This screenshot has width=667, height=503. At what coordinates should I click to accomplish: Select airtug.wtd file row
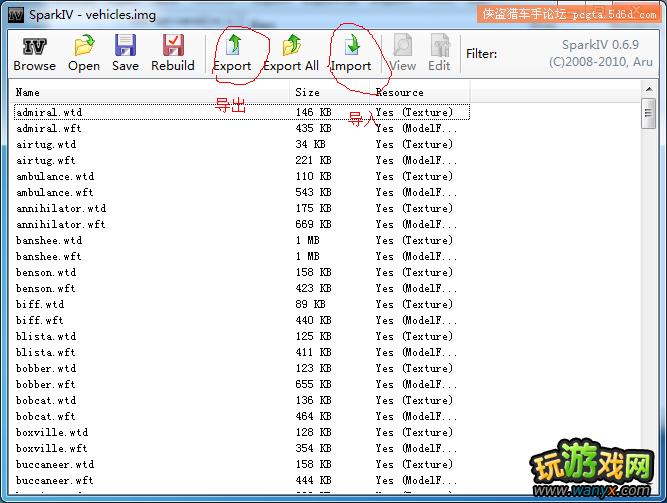point(242,144)
